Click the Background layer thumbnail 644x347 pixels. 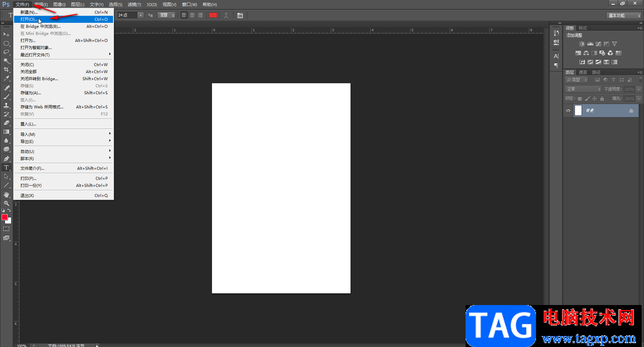(x=578, y=110)
